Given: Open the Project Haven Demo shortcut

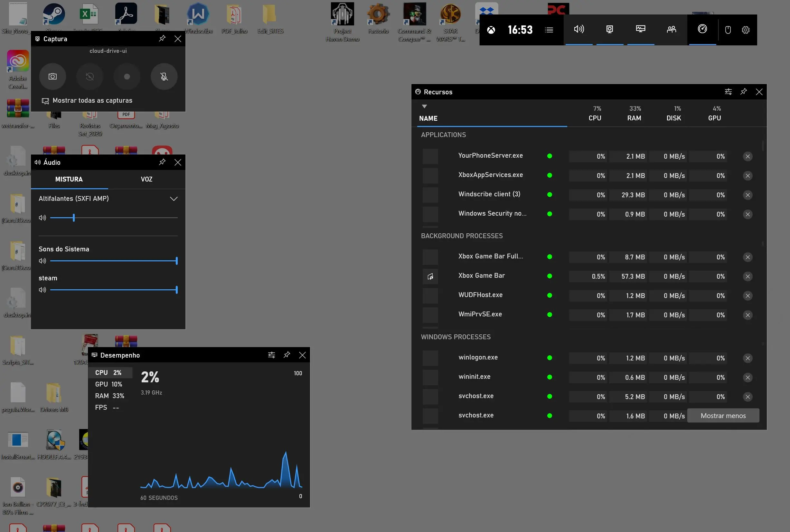Looking at the screenshot, I should [343, 23].
